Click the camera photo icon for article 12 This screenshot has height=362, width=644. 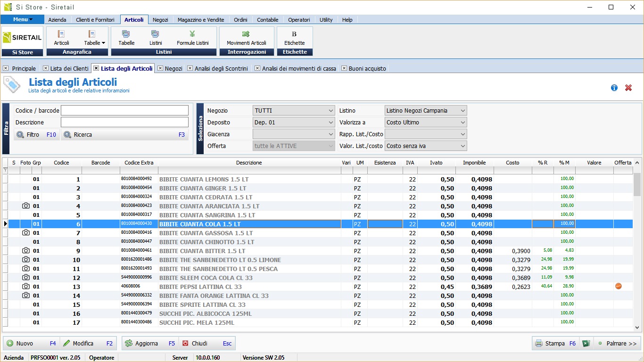tap(26, 278)
